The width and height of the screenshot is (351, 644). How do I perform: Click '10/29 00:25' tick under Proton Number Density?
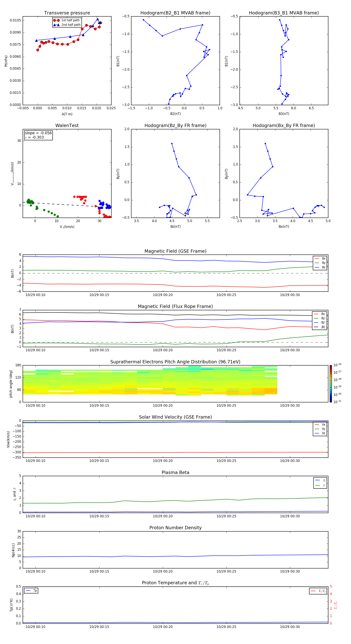(226, 571)
